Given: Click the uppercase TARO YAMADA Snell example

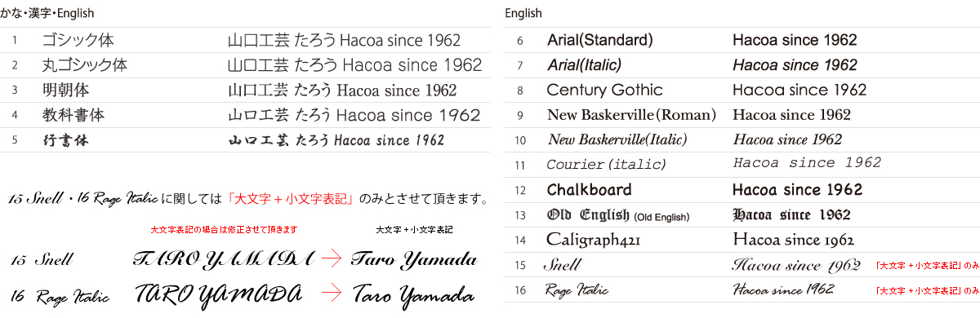Looking at the screenshot, I should click(223, 259).
